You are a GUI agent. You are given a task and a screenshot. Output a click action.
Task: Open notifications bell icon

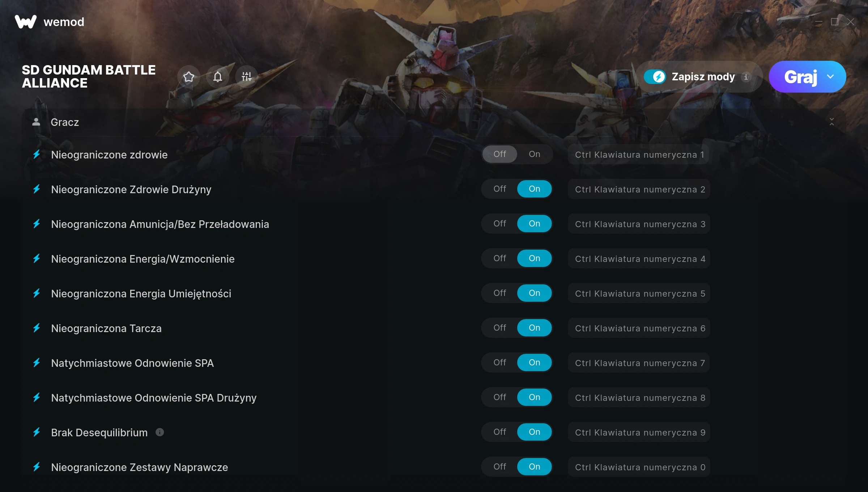(x=218, y=77)
